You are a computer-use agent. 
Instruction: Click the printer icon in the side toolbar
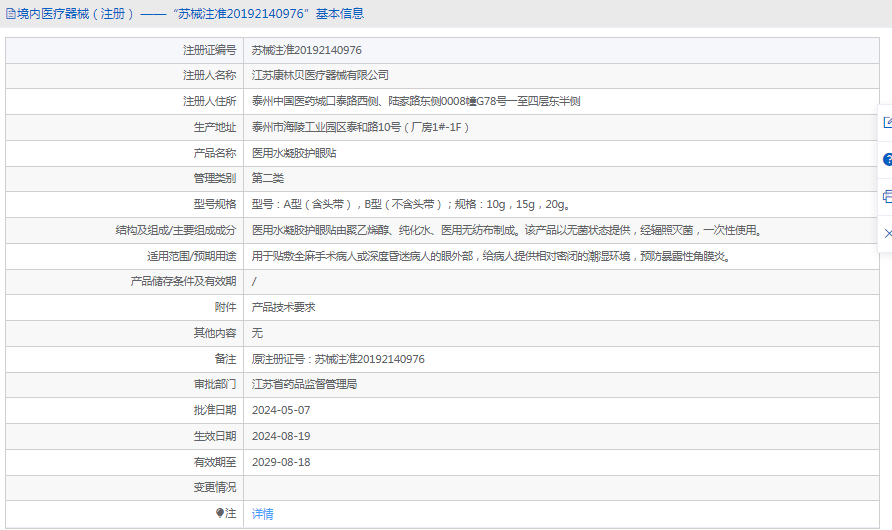click(886, 196)
